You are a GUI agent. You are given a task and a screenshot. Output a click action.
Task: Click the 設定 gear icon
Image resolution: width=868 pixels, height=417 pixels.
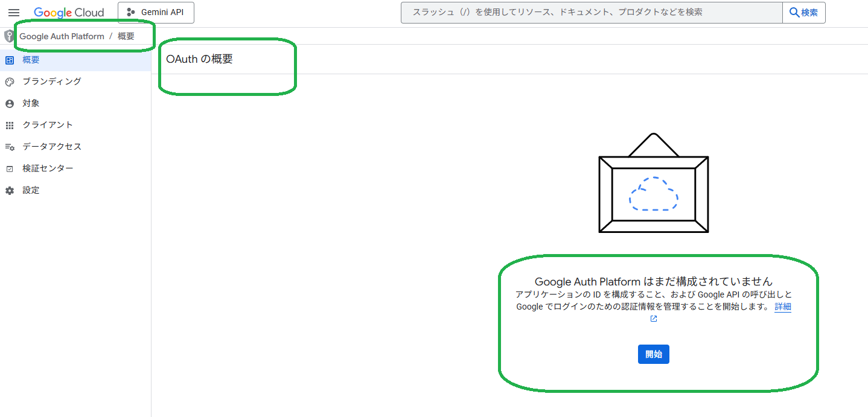click(10, 191)
